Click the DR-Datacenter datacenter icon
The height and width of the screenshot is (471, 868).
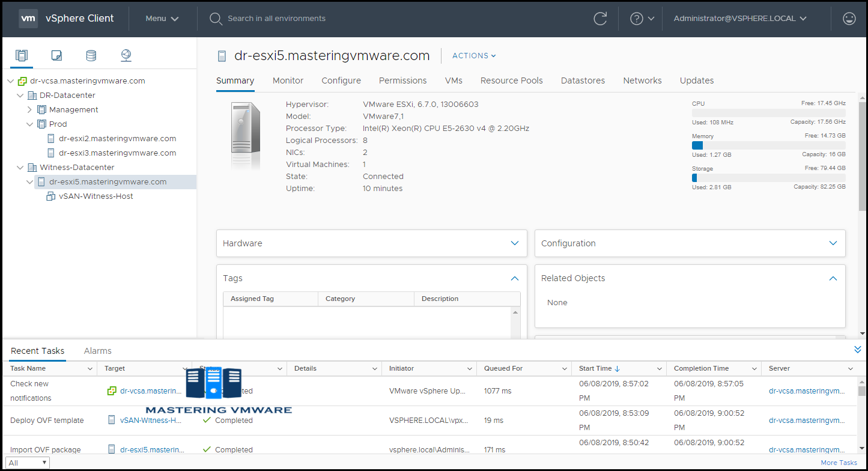pos(32,96)
